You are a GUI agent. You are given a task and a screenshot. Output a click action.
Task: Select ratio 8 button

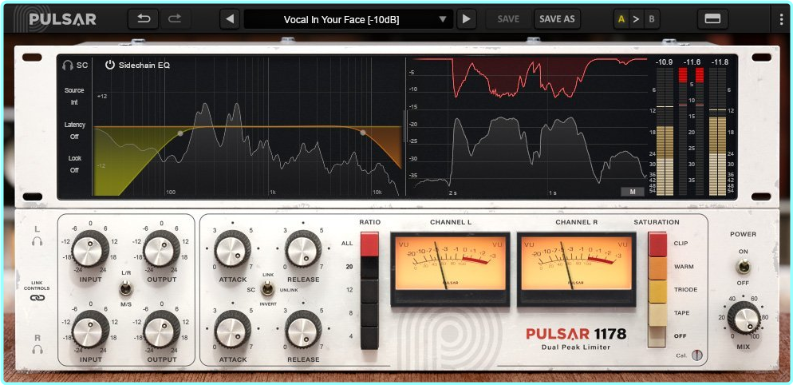point(369,314)
